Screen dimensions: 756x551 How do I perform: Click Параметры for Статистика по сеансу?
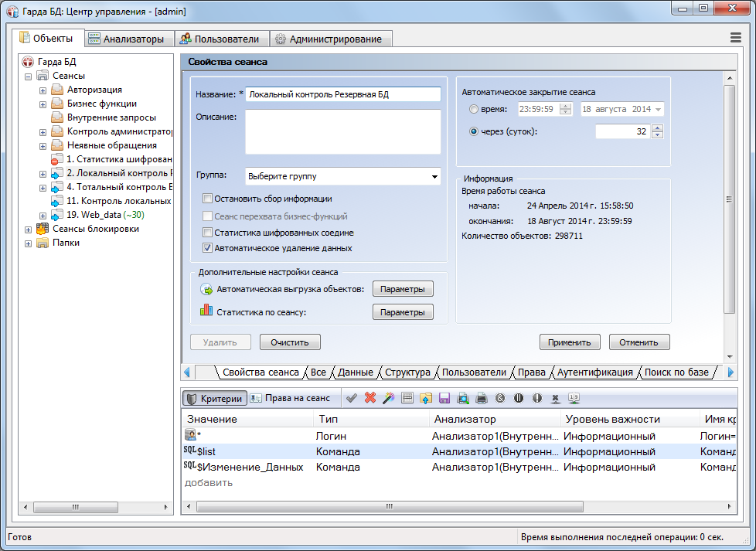403,312
